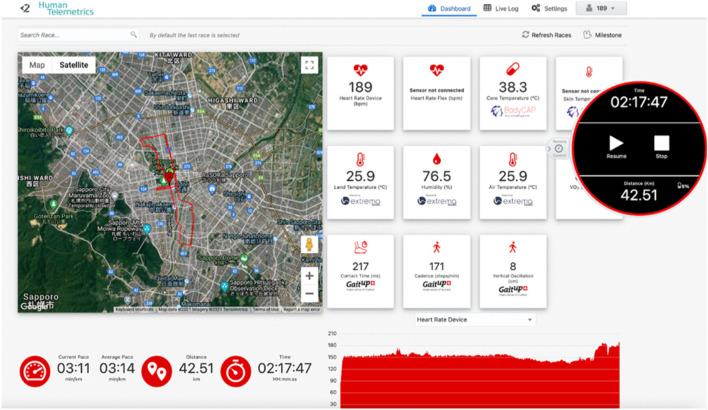
Task: Click the Street View pegman icon
Action: (x=309, y=246)
